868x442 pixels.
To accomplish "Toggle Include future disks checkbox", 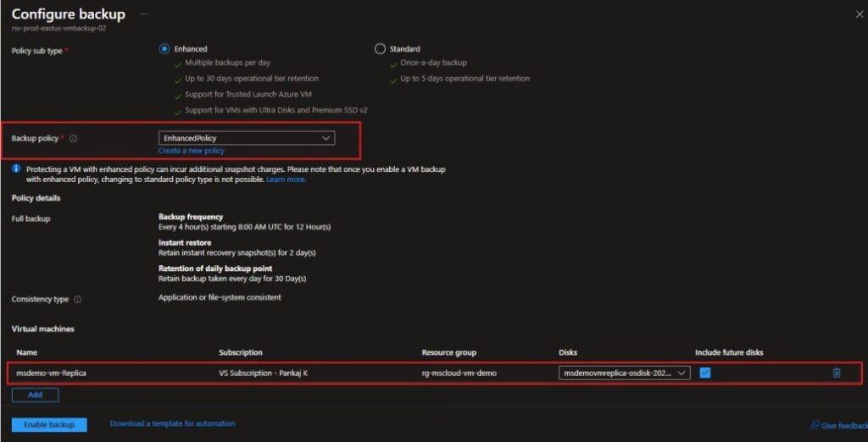I will pyautogui.click(x=704, y=373).
